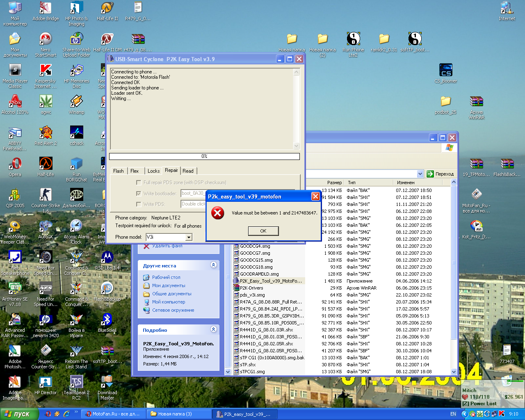525x420 pixels.
Task: Open Alcohol 120% desktop icon
Action: [x=15, y=105]
